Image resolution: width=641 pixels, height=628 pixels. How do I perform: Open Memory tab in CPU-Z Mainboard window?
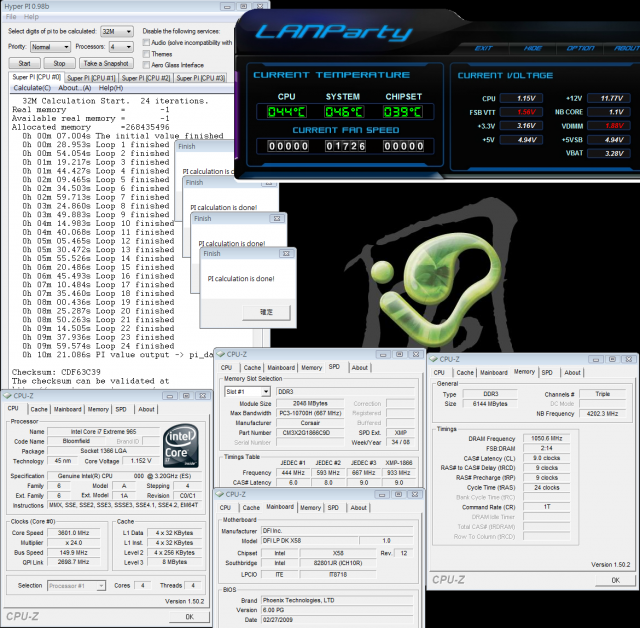click(x=310, y=507)
